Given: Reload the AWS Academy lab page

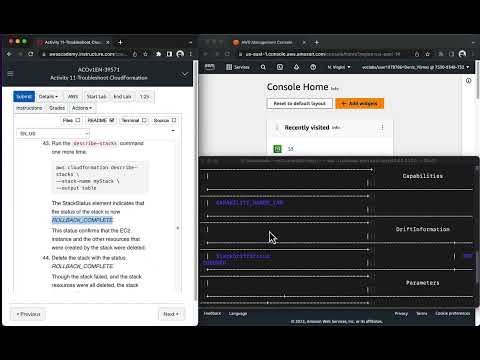Looking at the screenshot, I should pos(31,54).
